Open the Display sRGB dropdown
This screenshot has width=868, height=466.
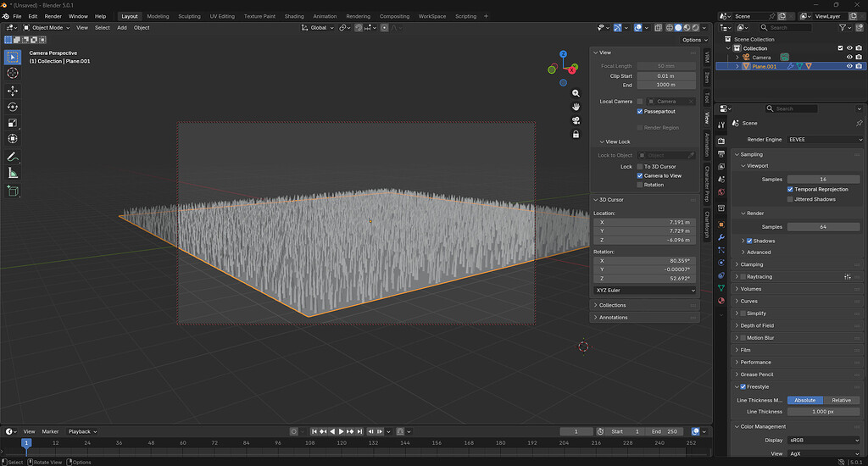825,440
